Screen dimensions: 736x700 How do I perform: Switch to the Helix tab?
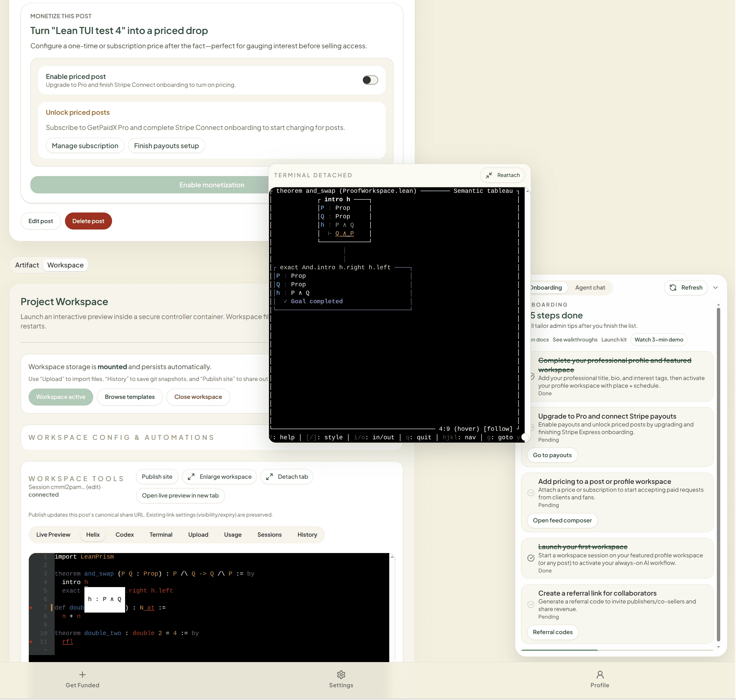(93, 534)
